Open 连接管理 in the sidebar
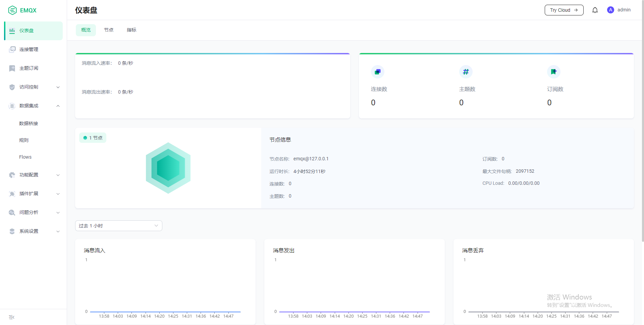The image size is (644, 325). [29, 49]
